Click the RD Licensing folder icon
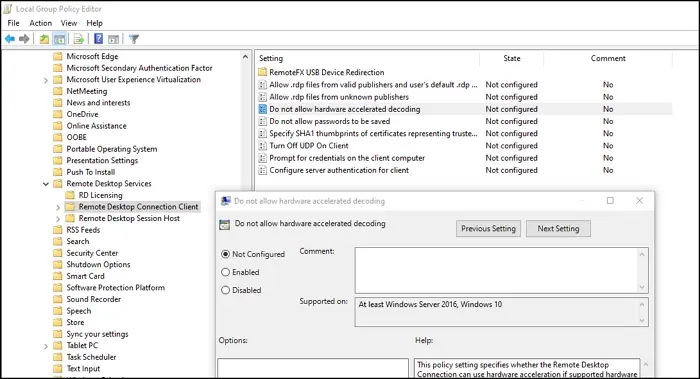Viewport: 700px width, 379px height. point(70,195)
